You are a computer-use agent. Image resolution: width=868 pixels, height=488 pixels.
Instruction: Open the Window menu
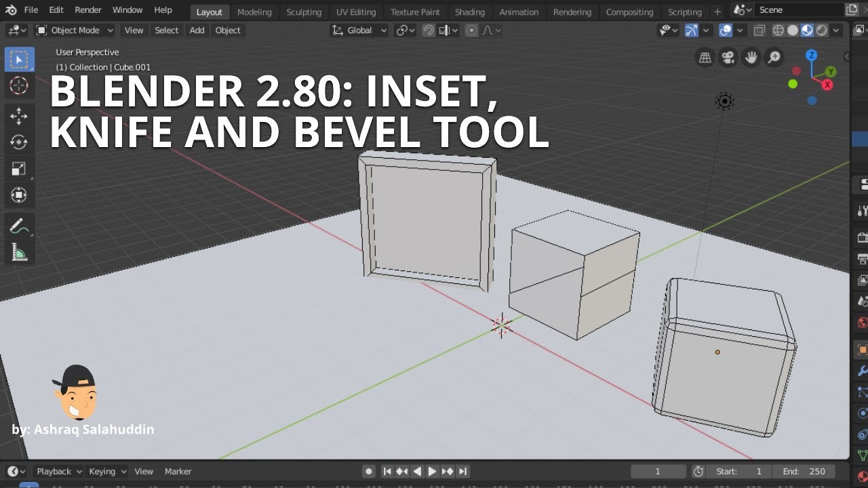(x=127, y=10)
